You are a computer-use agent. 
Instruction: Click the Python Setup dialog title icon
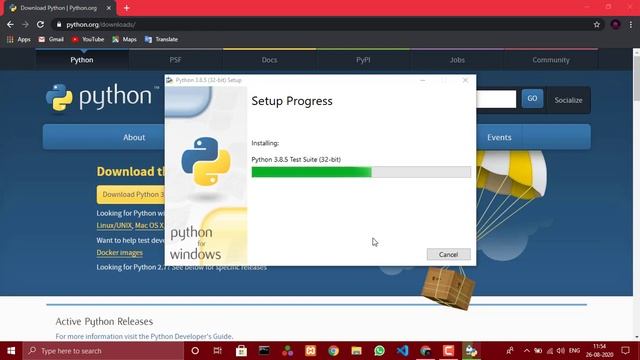pyautogui.click(x=169, y=80)
